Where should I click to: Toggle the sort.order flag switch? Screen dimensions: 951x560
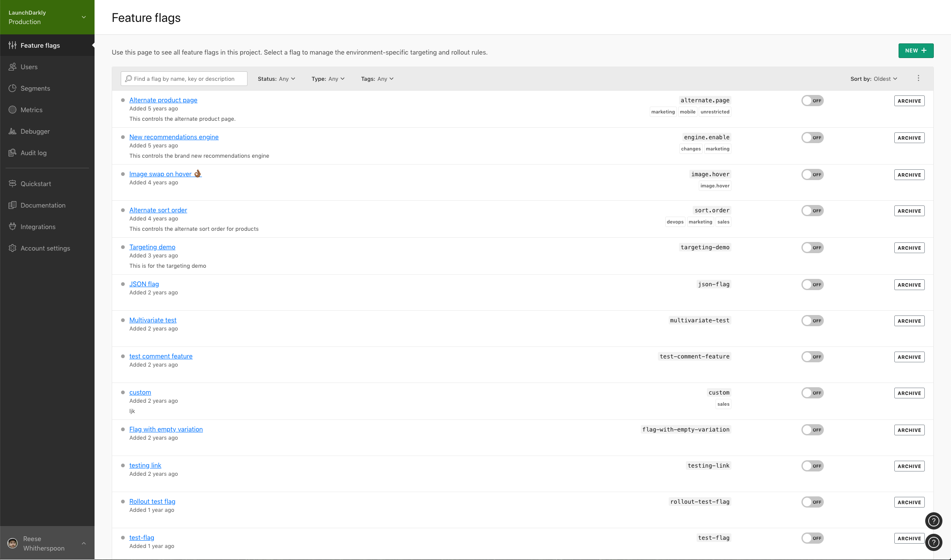[812, 211]
